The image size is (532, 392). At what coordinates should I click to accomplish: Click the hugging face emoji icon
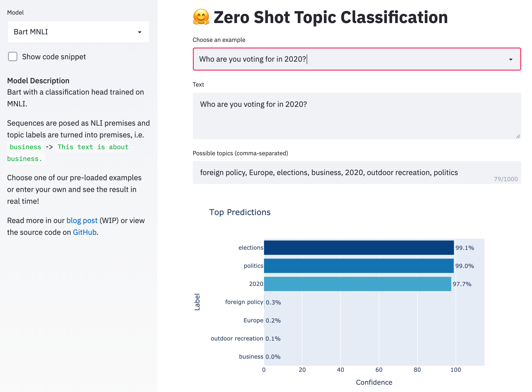tap(201, 17)
